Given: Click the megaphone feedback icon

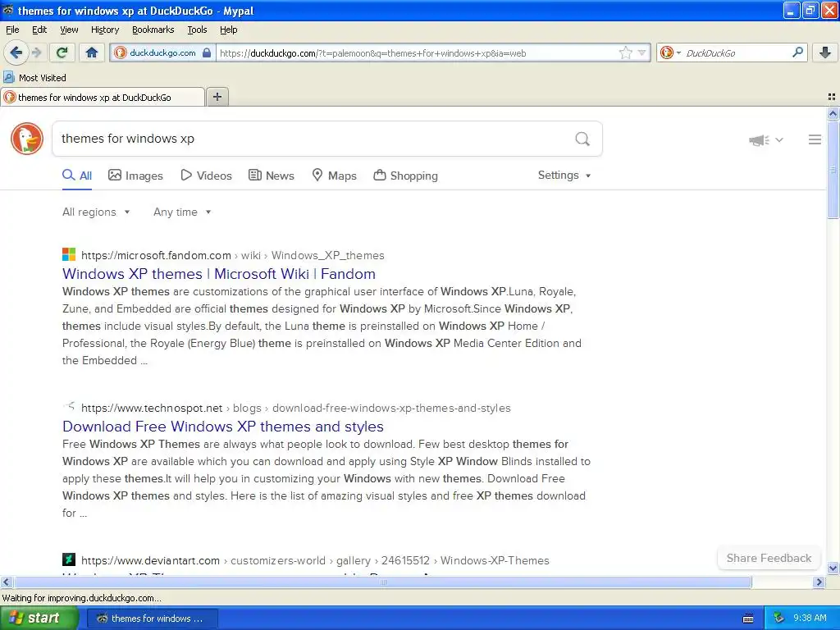Looking at the screenshot, I should coord(759,139).
